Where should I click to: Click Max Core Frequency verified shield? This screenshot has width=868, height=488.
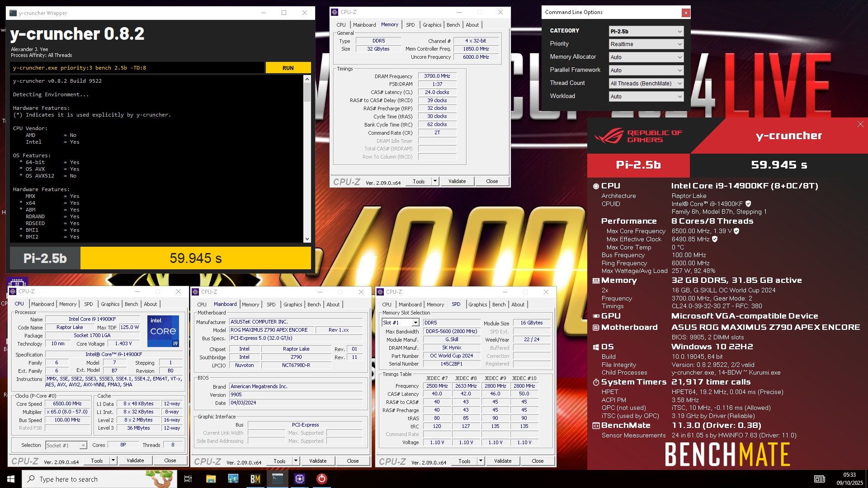click(x=736, y=231)
